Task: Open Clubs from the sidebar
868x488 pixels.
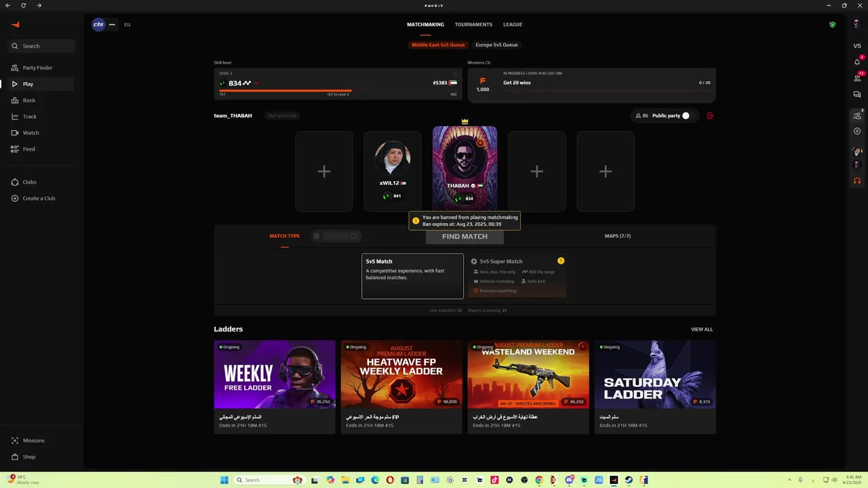Action: 42,182
